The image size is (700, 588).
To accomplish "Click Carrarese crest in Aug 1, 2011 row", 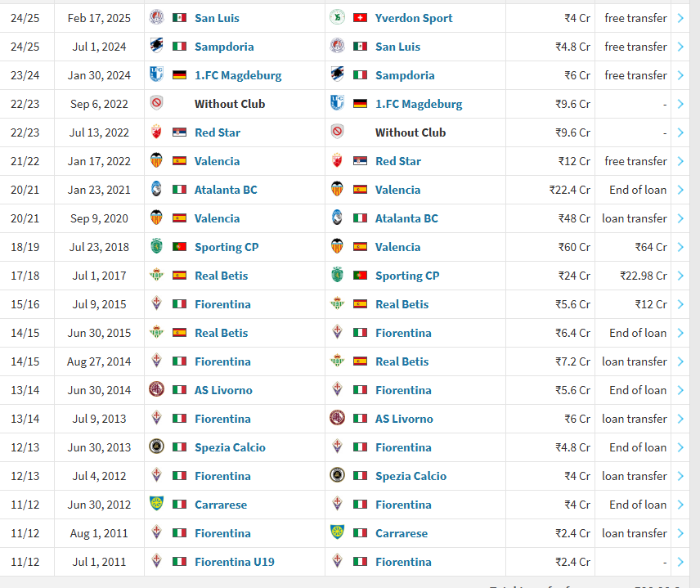I will (337, 533).
